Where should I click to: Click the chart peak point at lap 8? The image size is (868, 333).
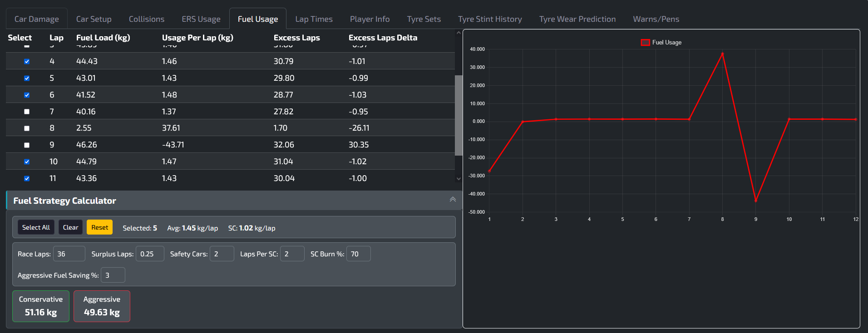click(x=722, y=54)
